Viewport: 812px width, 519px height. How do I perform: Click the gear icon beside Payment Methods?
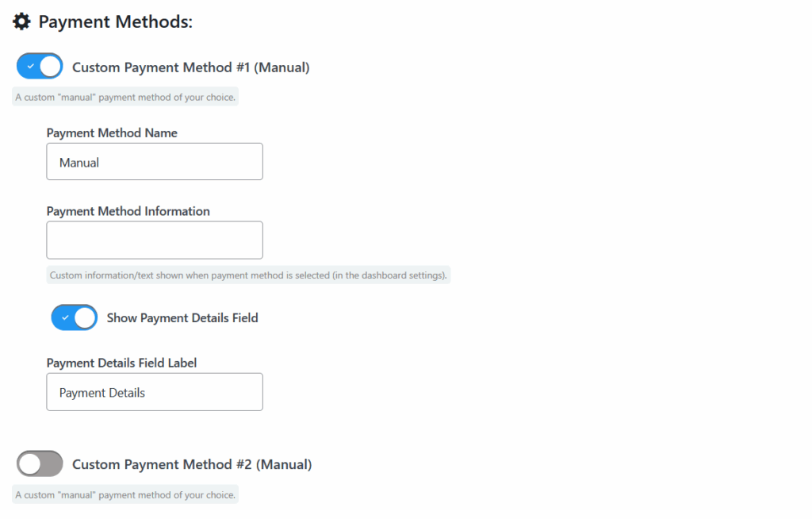tap(21, 21)
